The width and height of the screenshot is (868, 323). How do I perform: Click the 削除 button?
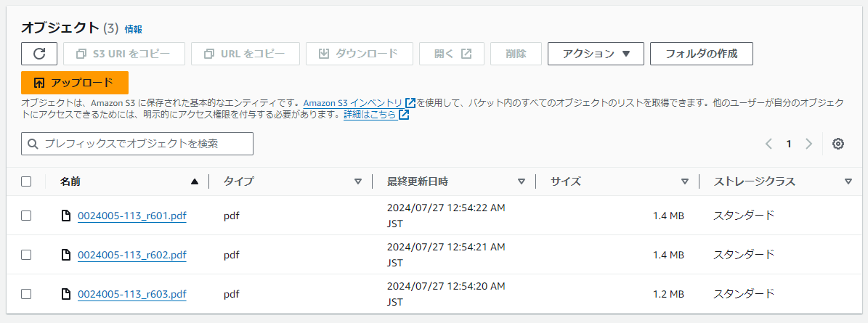pos(516,54)
